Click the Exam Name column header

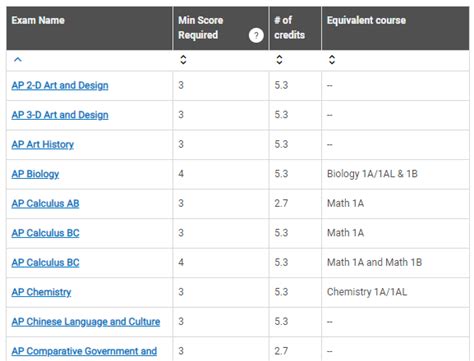[x=89, y=28]
